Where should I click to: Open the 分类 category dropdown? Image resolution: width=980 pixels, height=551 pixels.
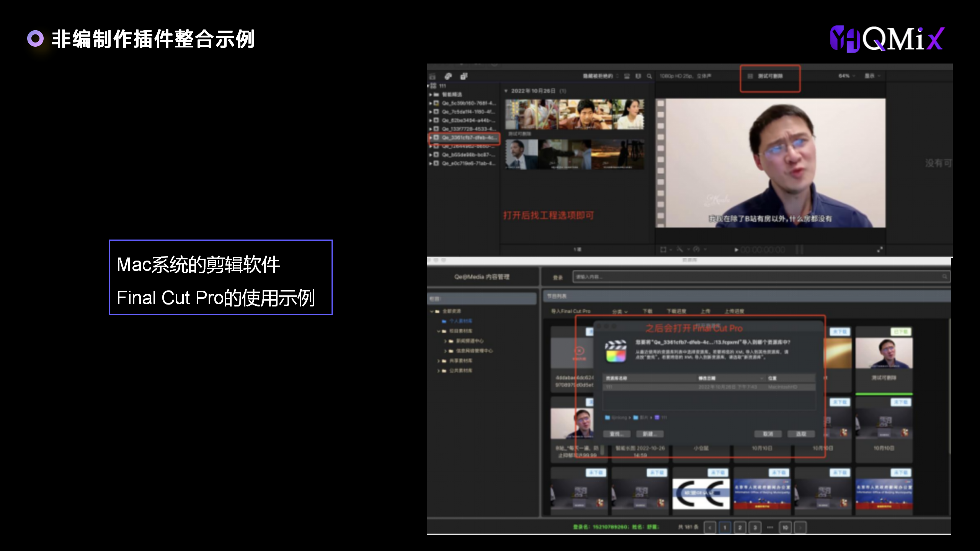click(x=620, y=311)
